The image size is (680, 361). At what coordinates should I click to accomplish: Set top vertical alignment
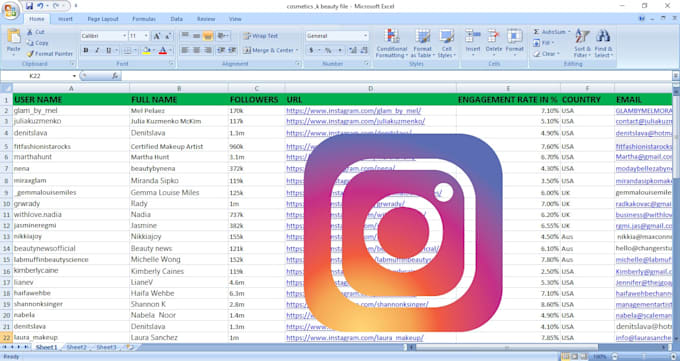point(185,36)
